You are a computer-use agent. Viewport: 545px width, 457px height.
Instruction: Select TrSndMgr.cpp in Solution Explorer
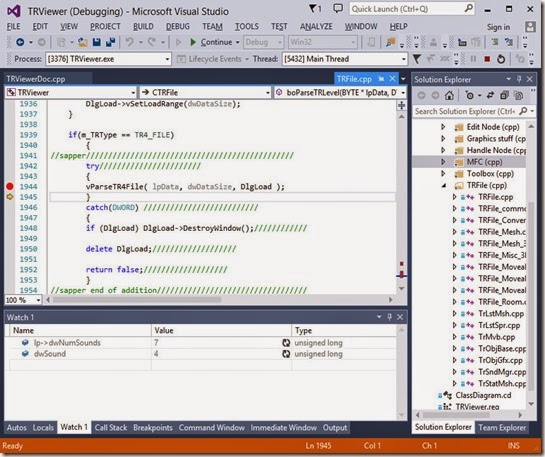coord(502,372)
